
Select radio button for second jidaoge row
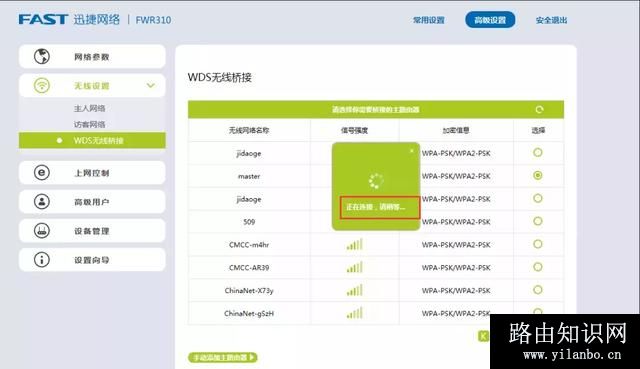point(538,198)
